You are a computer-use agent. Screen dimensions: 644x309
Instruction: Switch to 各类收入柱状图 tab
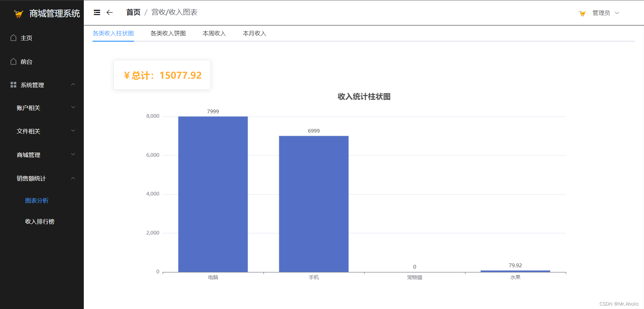coord(113,33)
